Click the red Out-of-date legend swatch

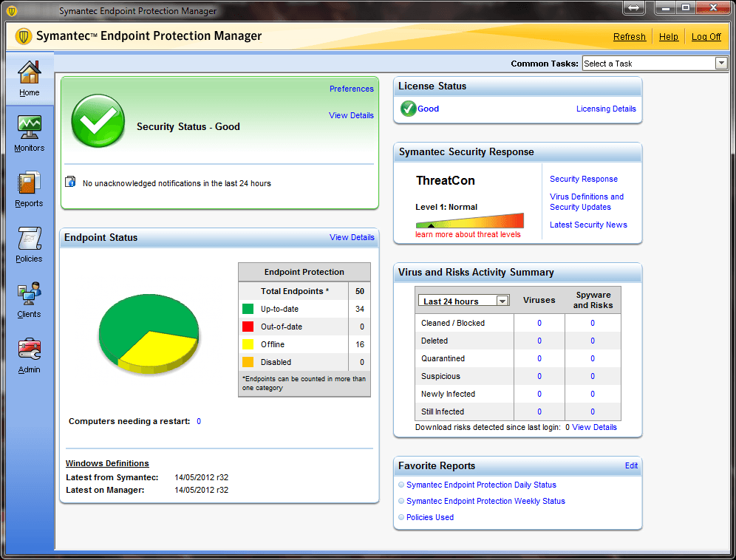click(248, 327)
